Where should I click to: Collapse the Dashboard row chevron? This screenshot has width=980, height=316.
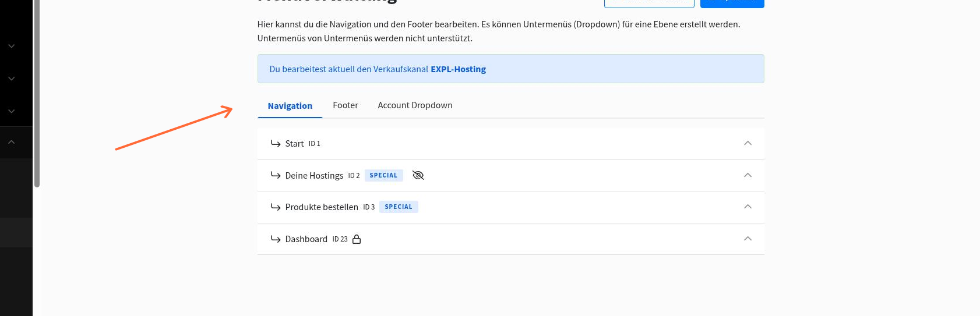point(748,239)
